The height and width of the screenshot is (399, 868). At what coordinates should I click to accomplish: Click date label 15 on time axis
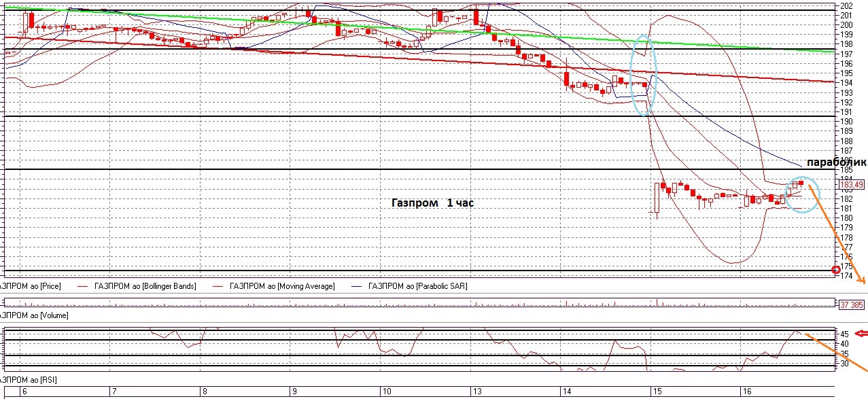[x=657, y=392]
